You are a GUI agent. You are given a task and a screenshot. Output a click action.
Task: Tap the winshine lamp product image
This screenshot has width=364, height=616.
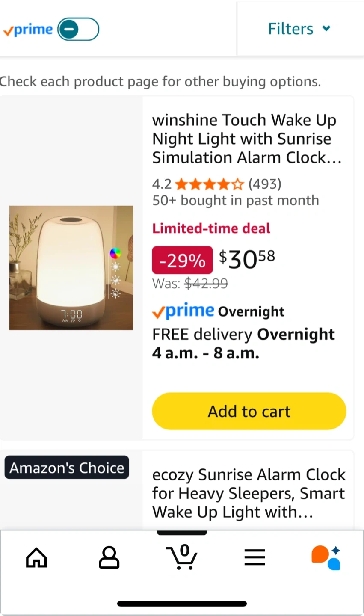pyautogui.click(x=71, y=268)
